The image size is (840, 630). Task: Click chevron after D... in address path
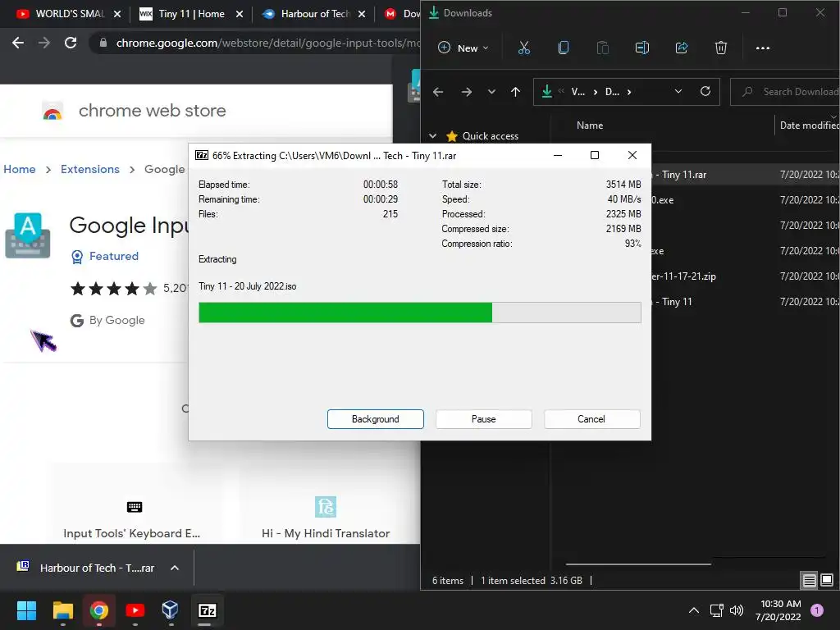[x=629, y=92]
